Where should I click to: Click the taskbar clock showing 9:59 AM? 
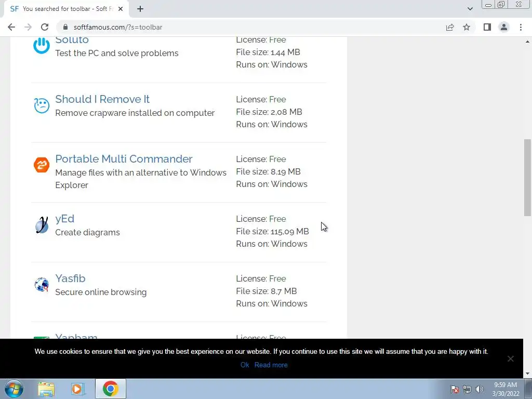pos(506,389)
